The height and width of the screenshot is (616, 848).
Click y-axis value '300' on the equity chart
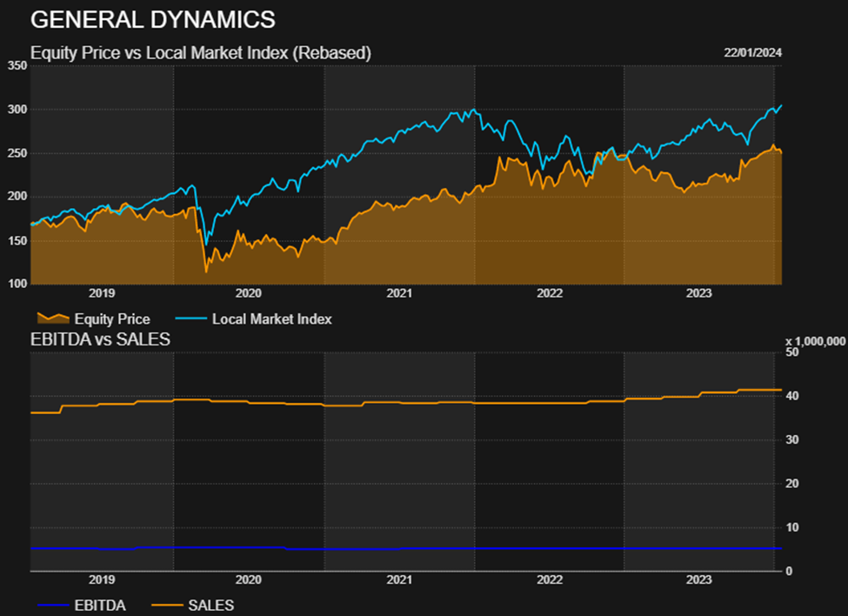tap(17, 110)
